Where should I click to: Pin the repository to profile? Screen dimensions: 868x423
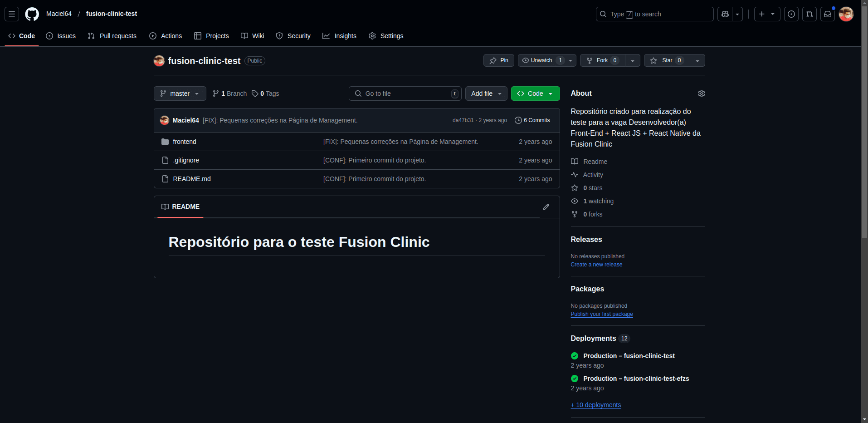(499, 60)
